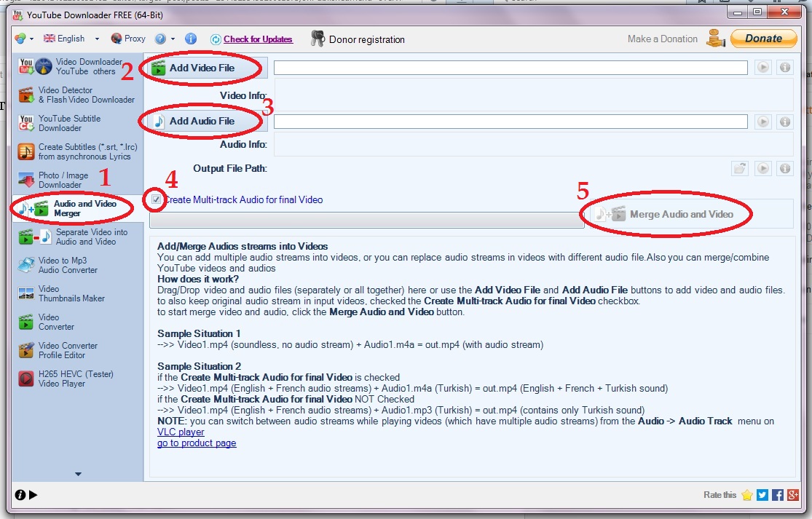Click the Make a Donation text

tap(662, 39)
